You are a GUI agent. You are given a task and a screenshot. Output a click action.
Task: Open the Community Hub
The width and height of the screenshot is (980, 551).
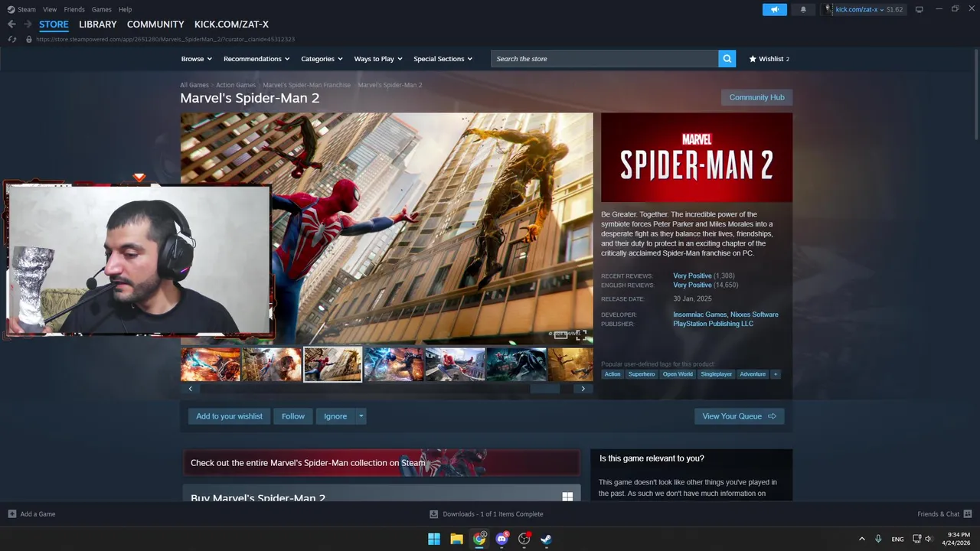[756, 97]
